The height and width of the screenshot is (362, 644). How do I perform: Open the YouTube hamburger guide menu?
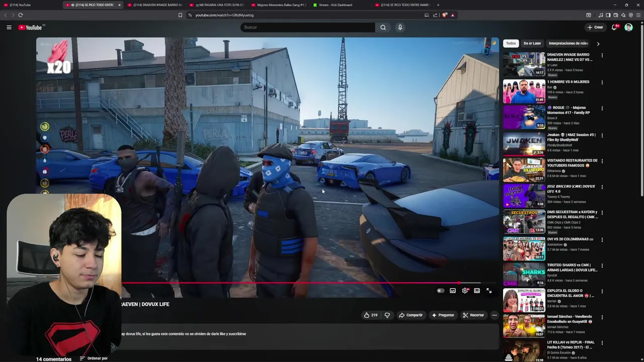[9, 27]
